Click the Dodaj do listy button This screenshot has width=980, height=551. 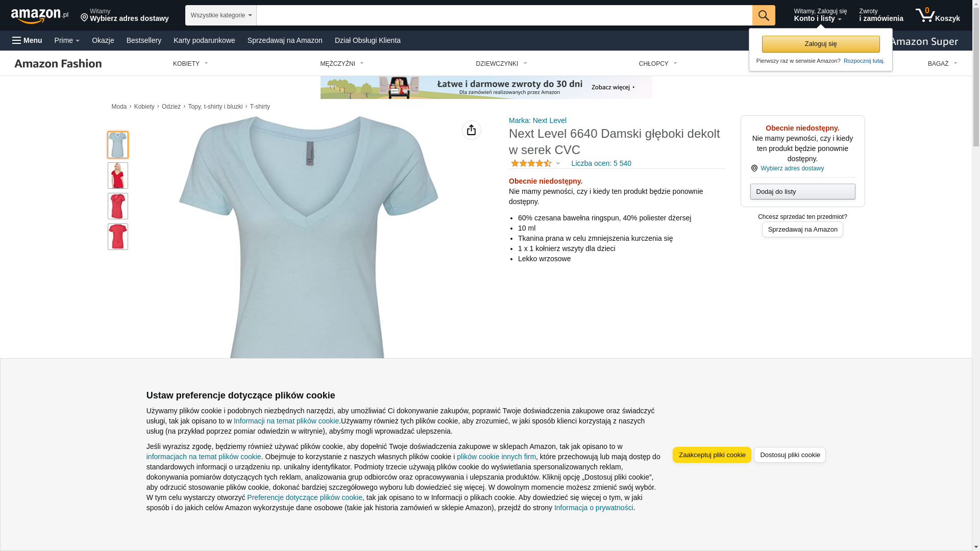[802, 191]
